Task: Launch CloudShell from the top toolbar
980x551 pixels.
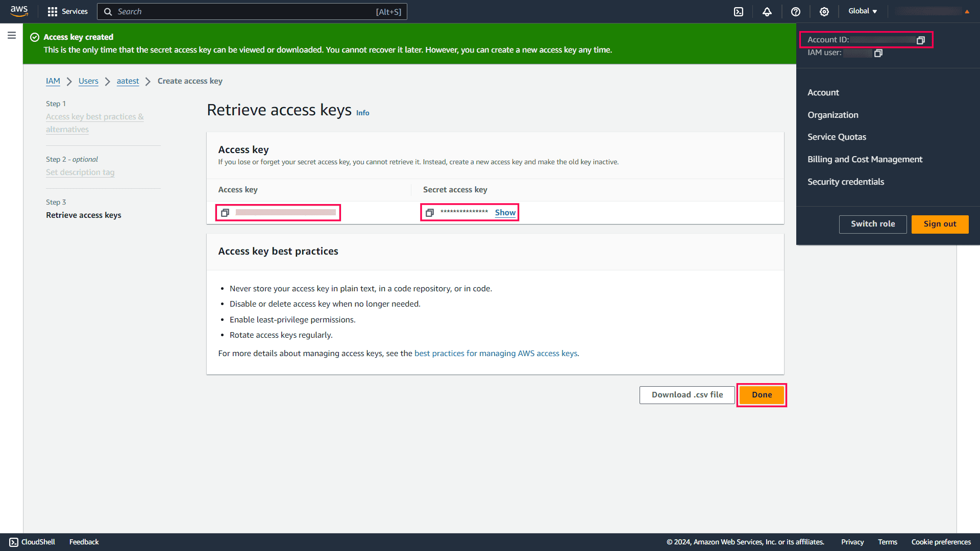Action: (x=739, y=11)
